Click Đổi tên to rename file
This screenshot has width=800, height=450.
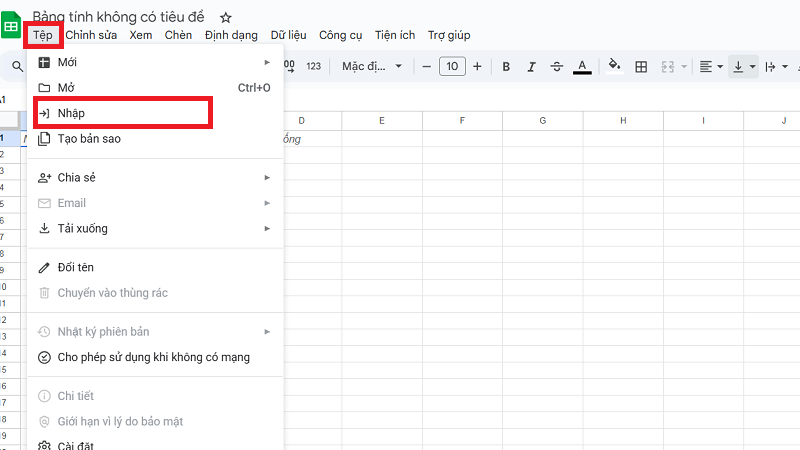(x=76, y=267)
